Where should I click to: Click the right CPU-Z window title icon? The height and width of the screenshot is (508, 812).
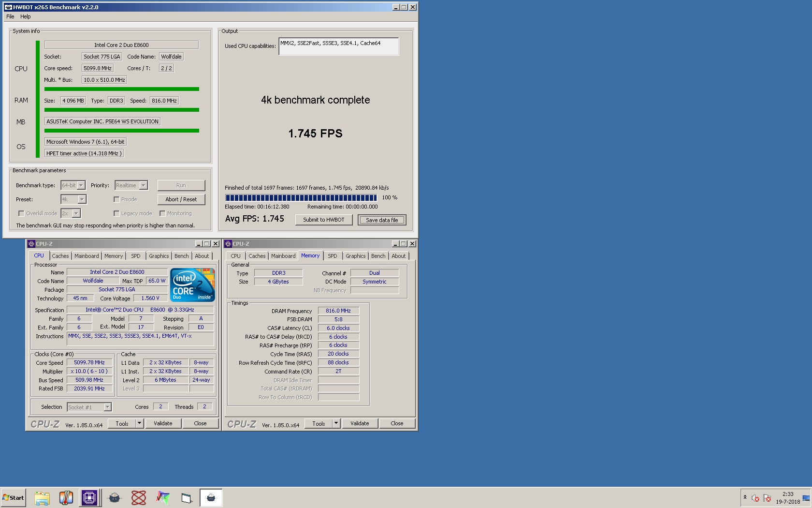click(x=228, y=244)
